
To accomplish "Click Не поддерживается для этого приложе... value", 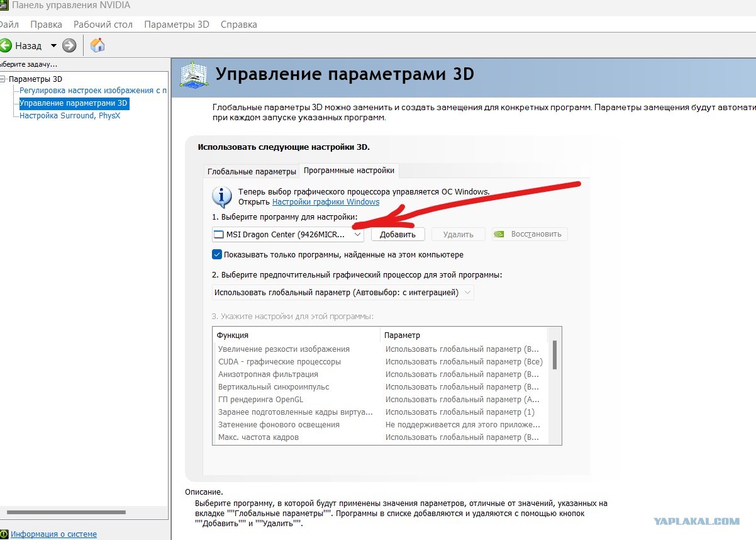I will (462, 425).
